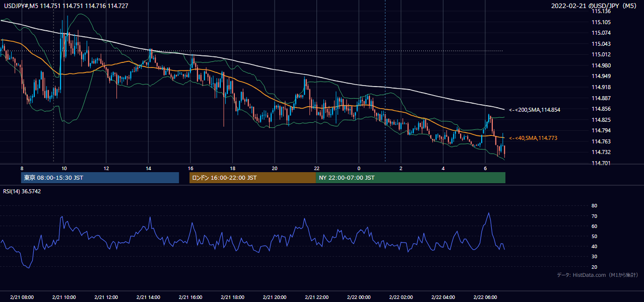Click RSI scale value 60
Image resolution: width=644 pixels, height=302 pixels.
[594, 226]
